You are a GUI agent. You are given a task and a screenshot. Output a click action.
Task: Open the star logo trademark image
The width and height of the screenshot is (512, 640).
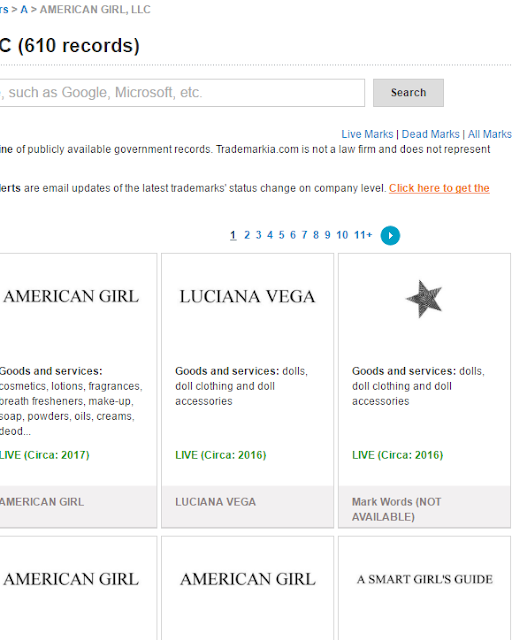coord(424,299)
